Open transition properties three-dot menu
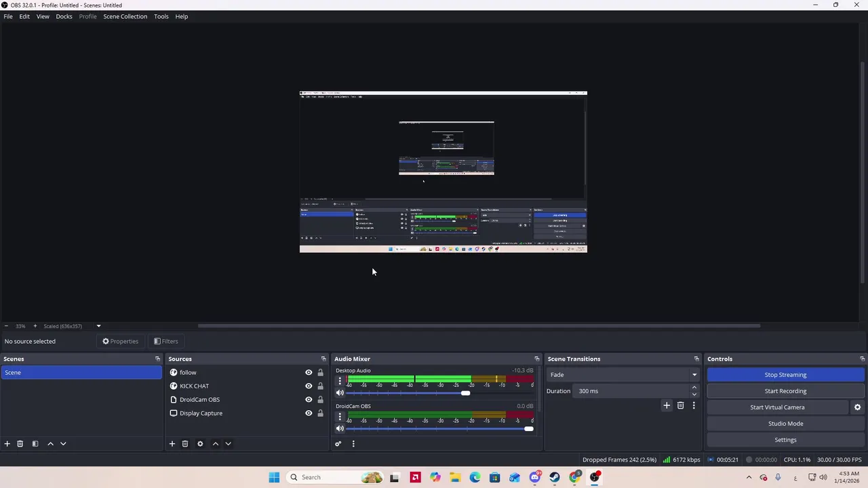 tap(694, 405)
